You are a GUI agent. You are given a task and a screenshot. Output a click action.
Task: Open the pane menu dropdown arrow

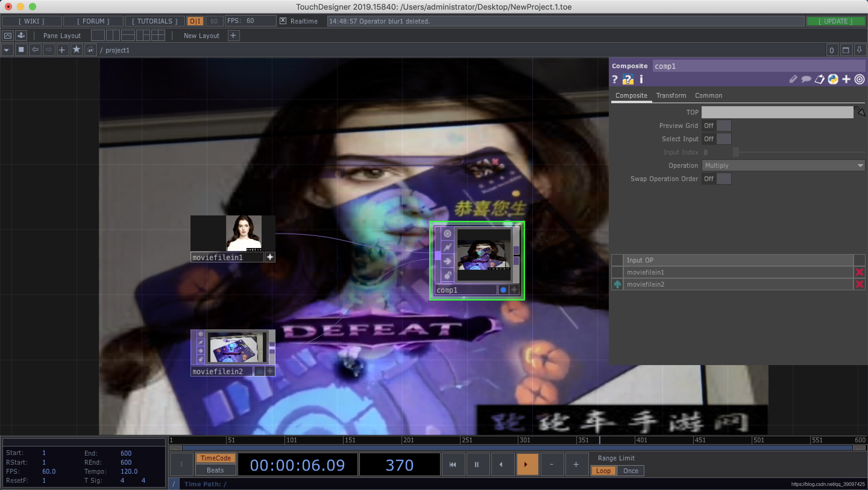[x=6, y=50]
